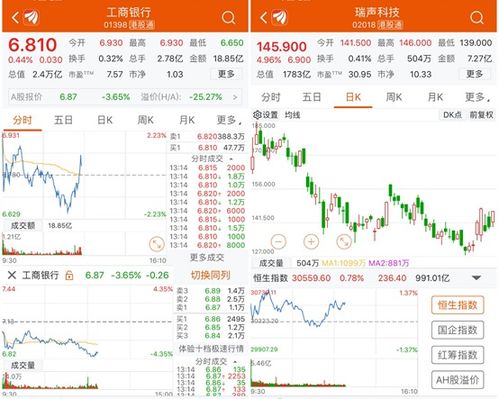The width and height of the screenshot is (499, 399).
Task: Tap 体验十档极速行情 promotion link
Action: [211, 349]
